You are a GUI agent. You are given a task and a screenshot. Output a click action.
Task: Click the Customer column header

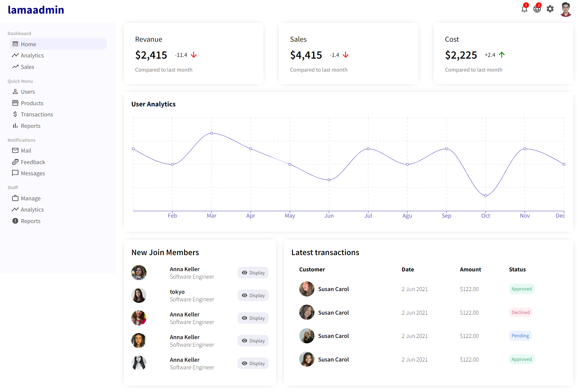(312, 269)
